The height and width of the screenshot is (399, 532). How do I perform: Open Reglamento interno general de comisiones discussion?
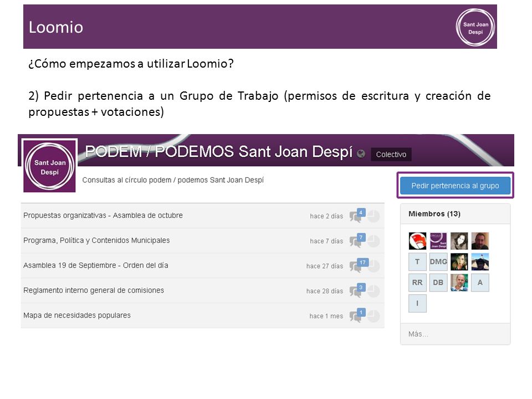93,290
